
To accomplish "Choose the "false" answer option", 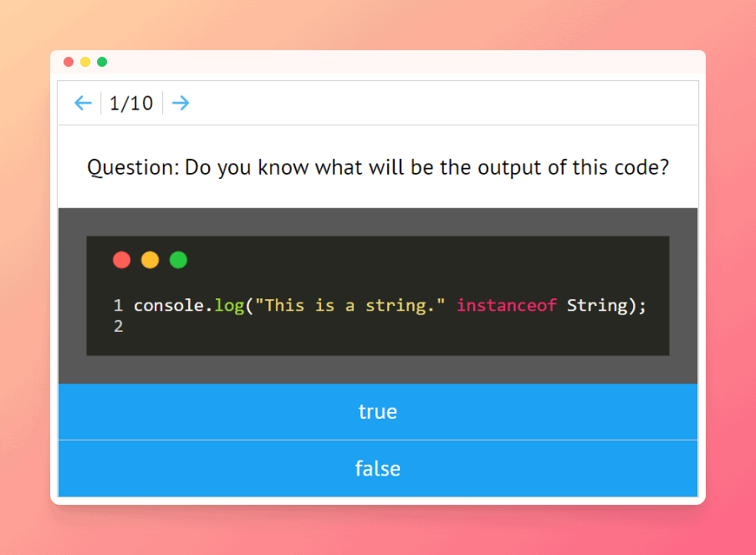I will [x=377, y=468].
